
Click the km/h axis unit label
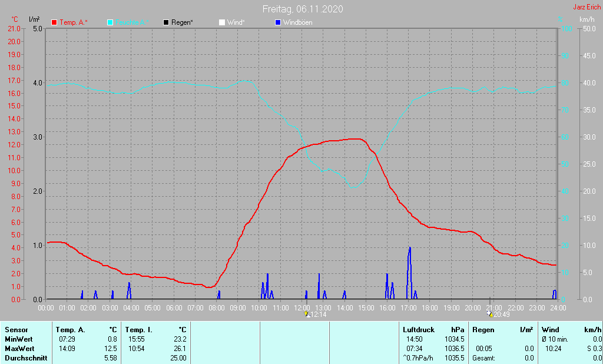pyautogui.click(x=587, y=19)
